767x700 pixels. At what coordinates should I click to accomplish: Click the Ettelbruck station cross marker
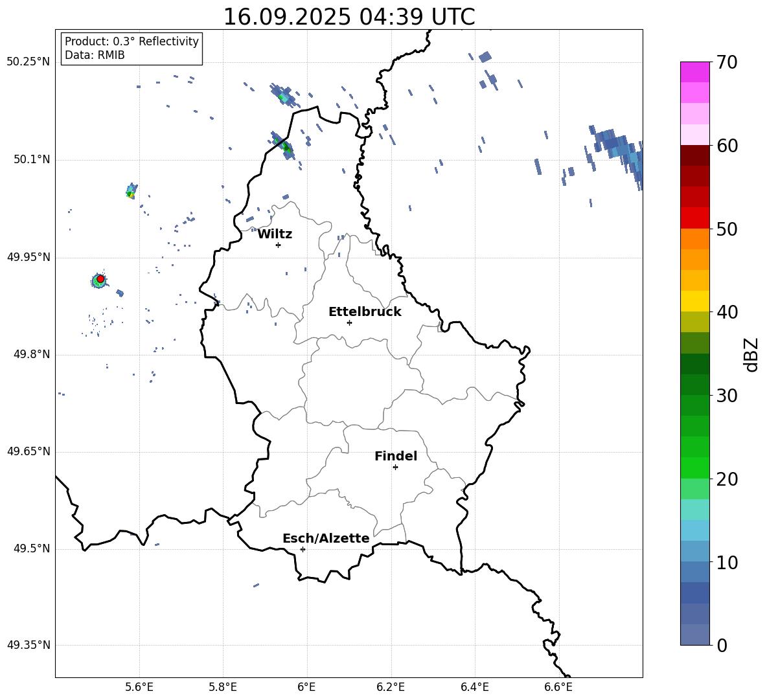click(349, 322)
